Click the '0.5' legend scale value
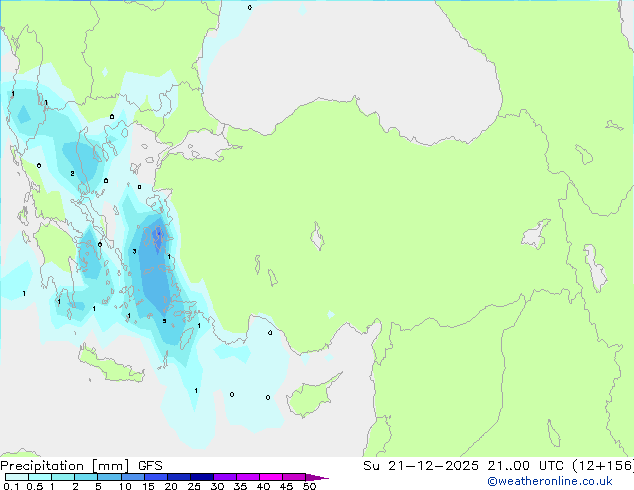634x490 pixels. (35, 486)
